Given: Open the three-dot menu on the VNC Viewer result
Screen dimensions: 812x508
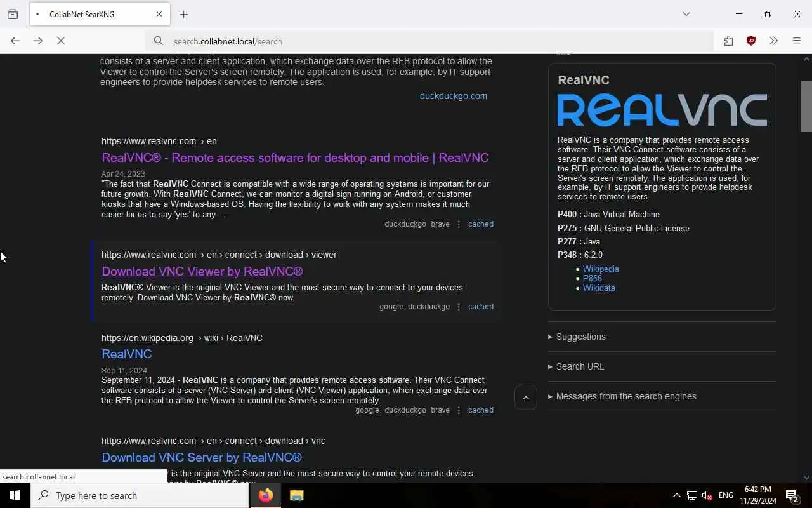Looking at the screenshot, I should [459, 307].
